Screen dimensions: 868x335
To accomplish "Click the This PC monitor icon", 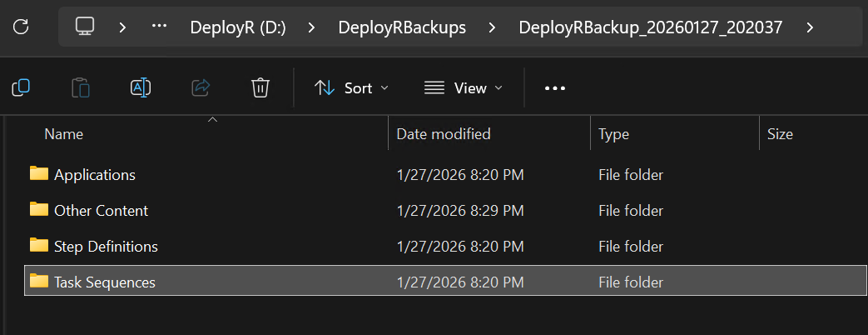I will point(84,27).
